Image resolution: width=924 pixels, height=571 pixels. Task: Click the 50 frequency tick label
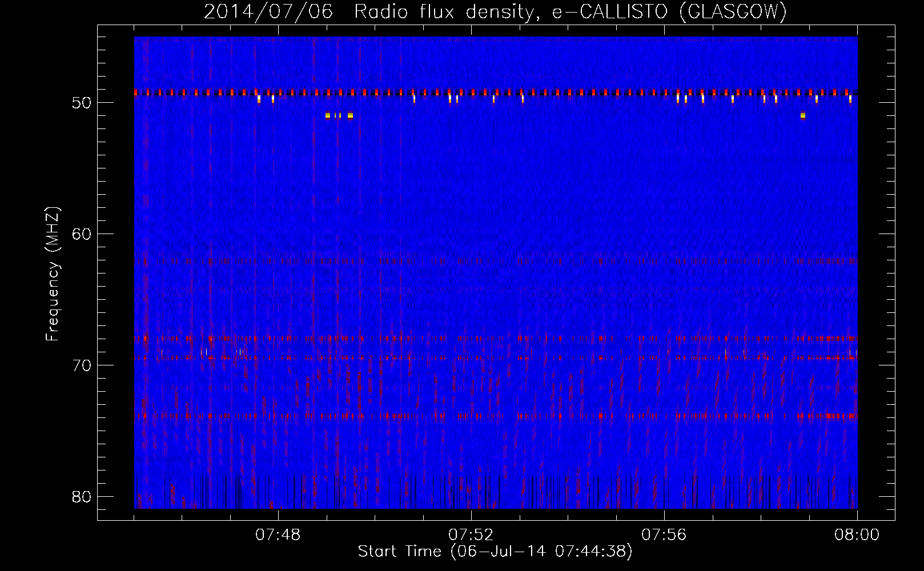(x=82, y=103)
